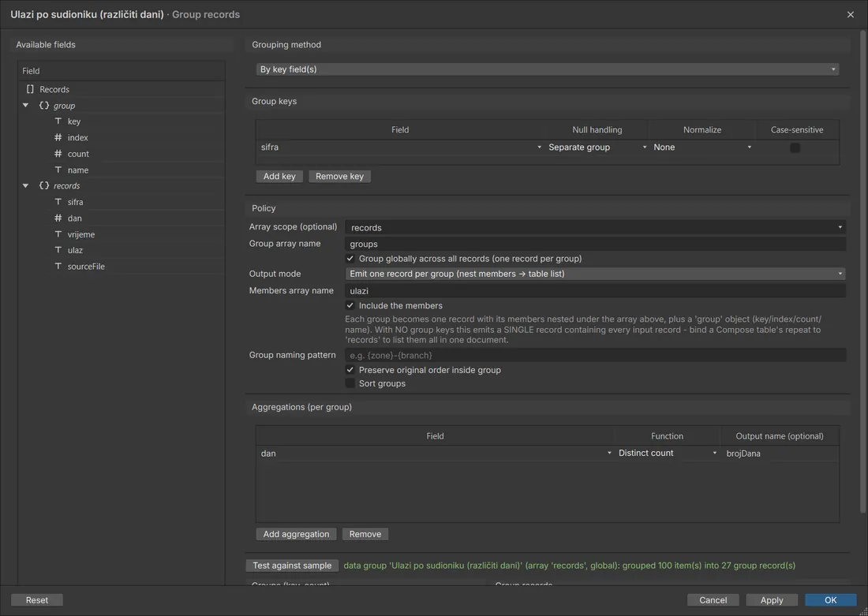Screen dimensions: 868x616
Task: Open the Array scope dropdown
Action: coord(595,227)
